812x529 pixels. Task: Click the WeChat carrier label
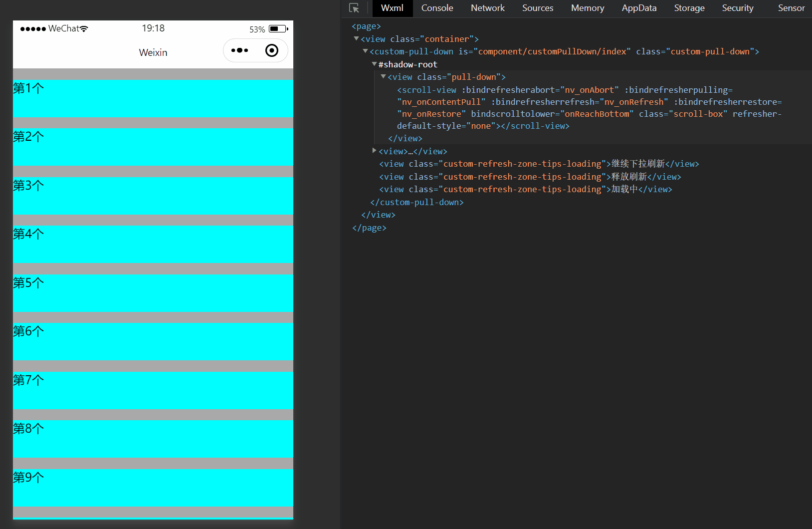pos(64,28)
